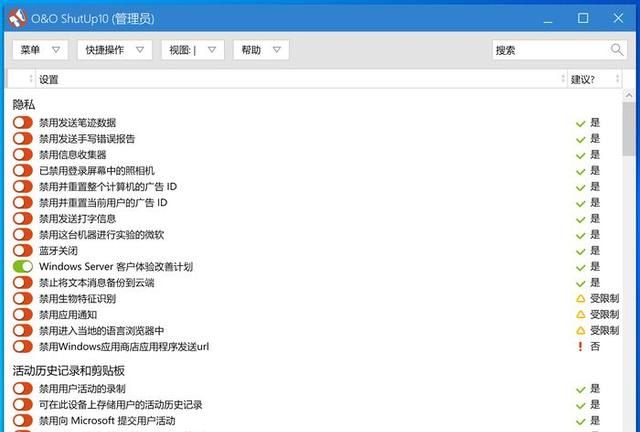Click yellow warning triangle for 禁用生物特征识别
640x432 pixels.
coord(580,299)
